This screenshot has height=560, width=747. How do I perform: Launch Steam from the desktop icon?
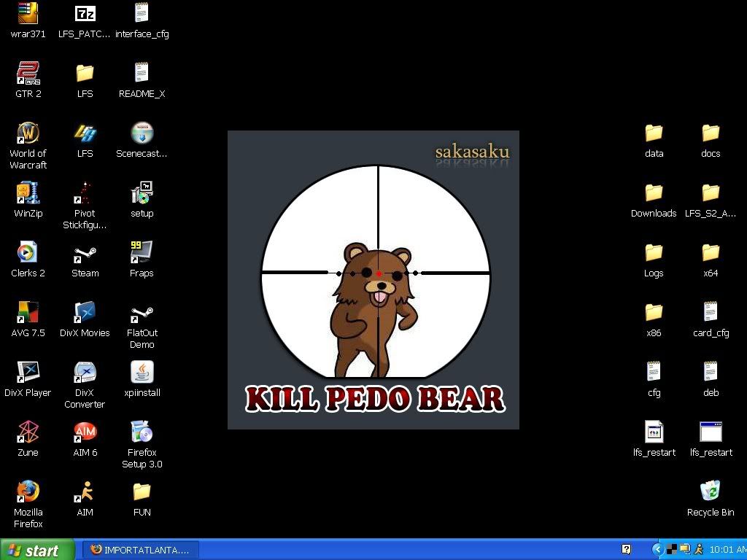[x=85, y=253]
